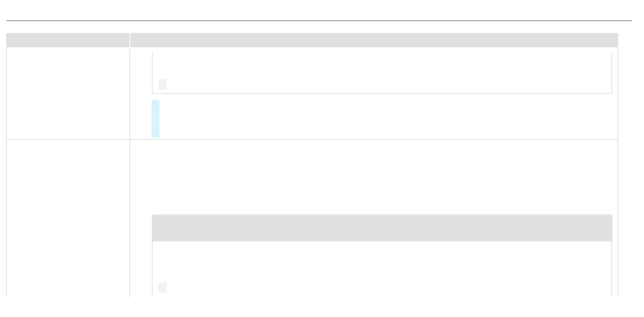Click the row divider line beneath the blue squares

tap(312, 139)
